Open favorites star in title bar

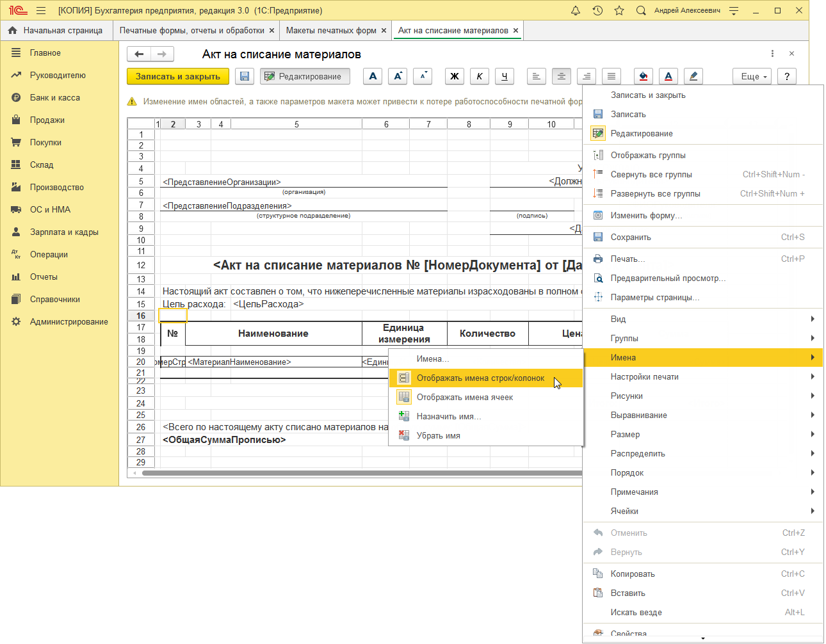[x=619, y=10]
